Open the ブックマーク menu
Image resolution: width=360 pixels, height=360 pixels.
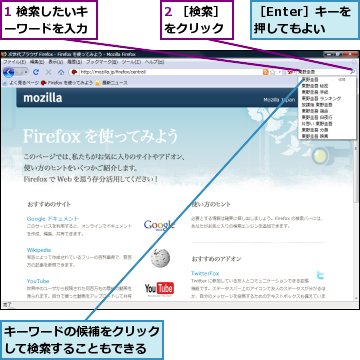point(102,62)
